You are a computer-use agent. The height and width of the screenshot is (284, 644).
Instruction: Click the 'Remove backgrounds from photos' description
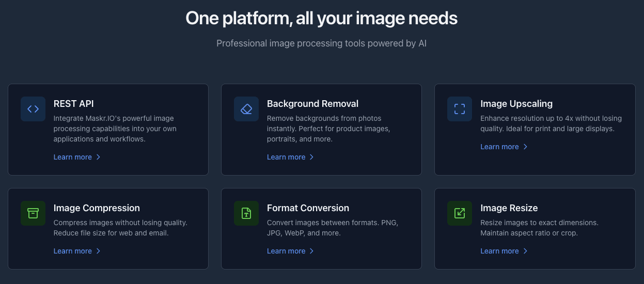[x=328, y=129]
